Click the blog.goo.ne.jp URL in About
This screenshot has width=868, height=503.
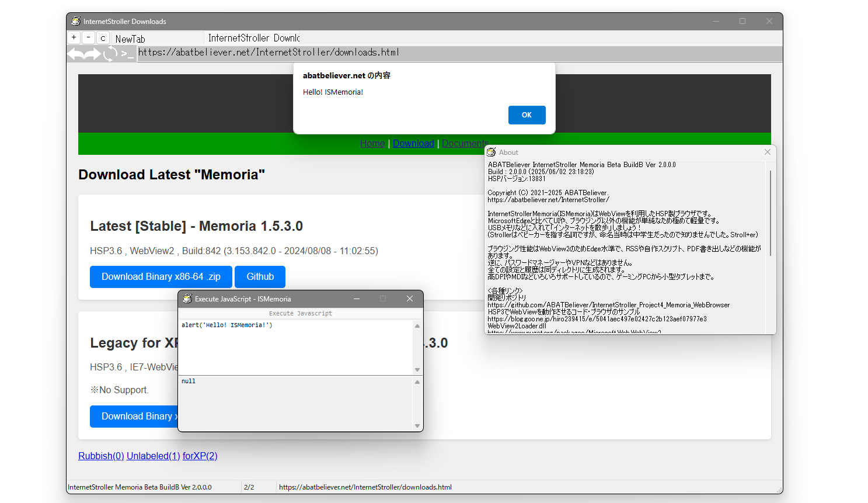pyautogui.click(x=597, y=319)
